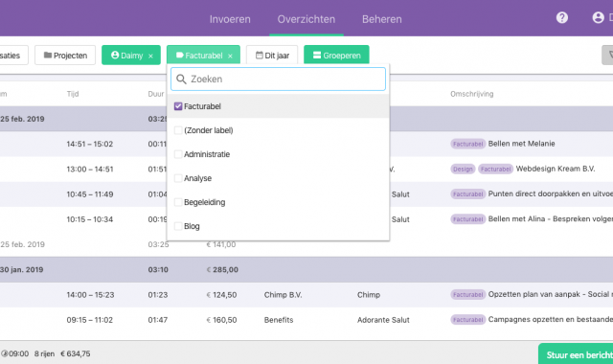The width and height of the screenshot is (613, 364).
Task: Open the user account icon
Action: coord(598,17)
